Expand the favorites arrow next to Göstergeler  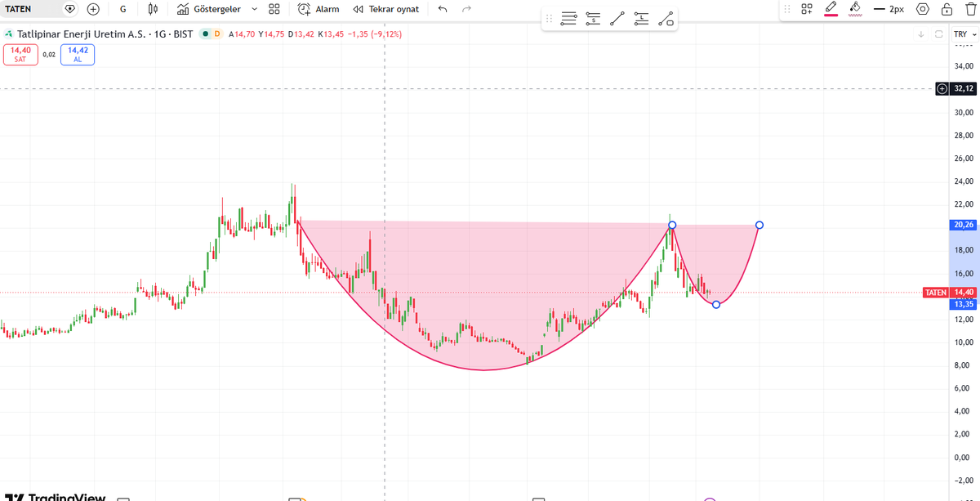click(254, 9)
